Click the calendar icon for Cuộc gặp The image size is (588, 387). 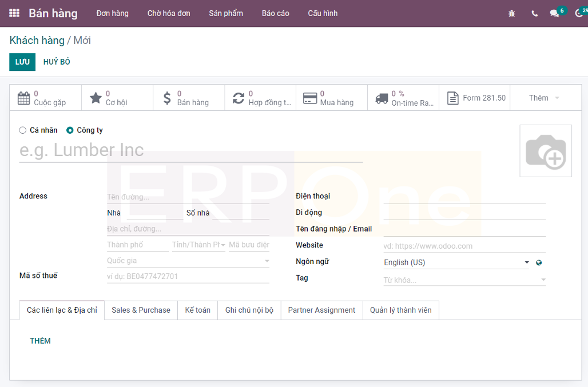[x=23, y=98]
